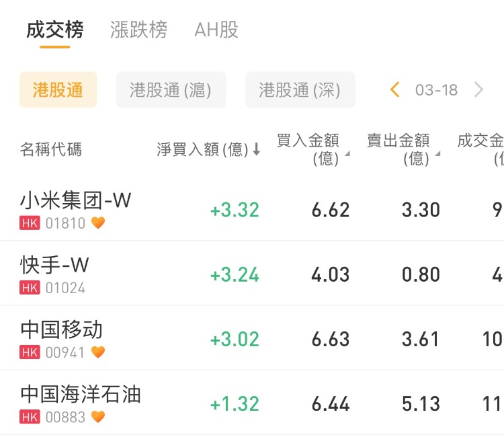The width and height of the screenshot is (504, 435).
Task: Switch to the AH股 tab
Action: click(216, 30)
